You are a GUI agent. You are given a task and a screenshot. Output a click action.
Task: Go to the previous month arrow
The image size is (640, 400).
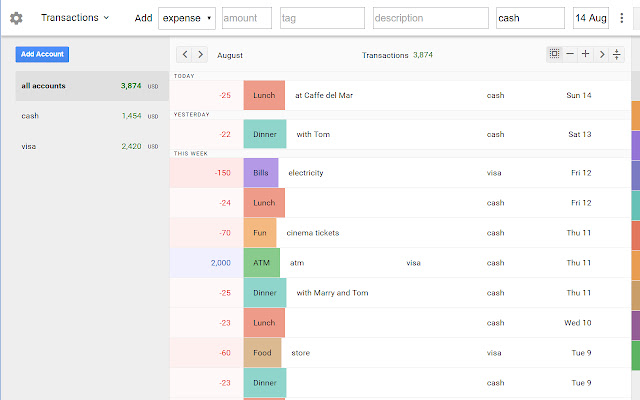[x=185, y=55]
